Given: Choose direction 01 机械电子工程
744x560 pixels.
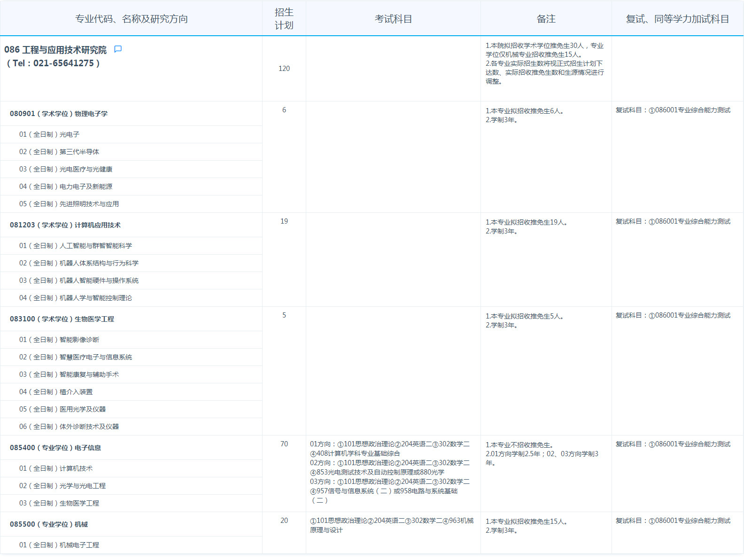Looking at the screenshot, I should point(59,545).
